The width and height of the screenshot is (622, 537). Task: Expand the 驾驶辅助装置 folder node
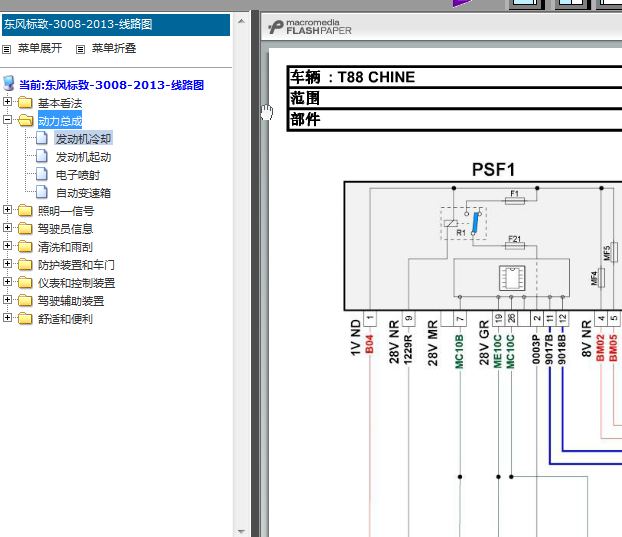tap(7, 299)
